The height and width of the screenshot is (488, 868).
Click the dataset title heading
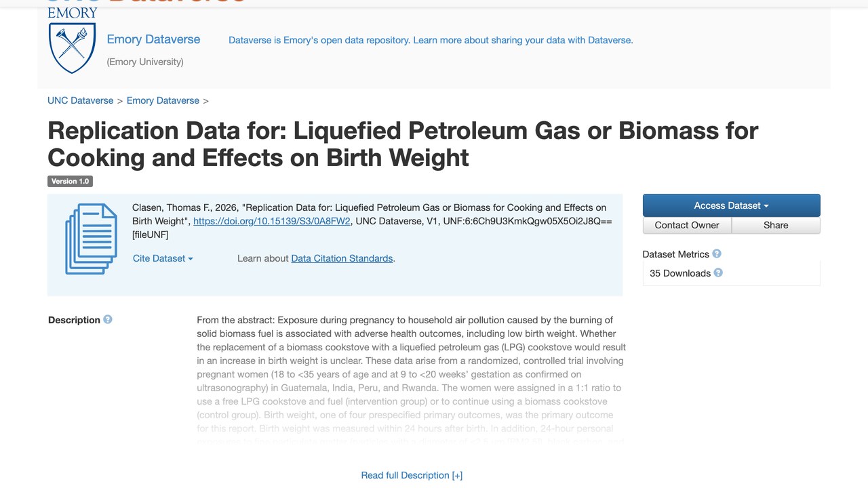(403, 144)
